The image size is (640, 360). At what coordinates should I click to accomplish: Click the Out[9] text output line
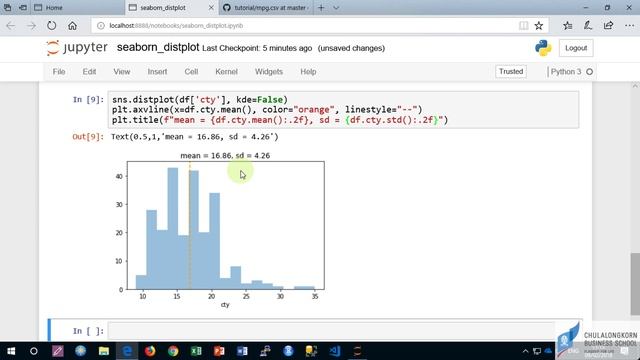[x=195, y=137]
